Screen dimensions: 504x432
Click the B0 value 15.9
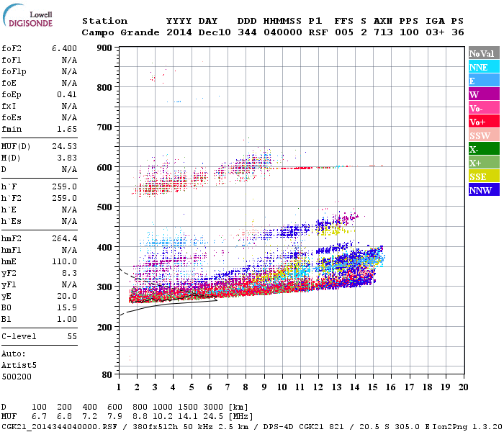click(67, 307)
